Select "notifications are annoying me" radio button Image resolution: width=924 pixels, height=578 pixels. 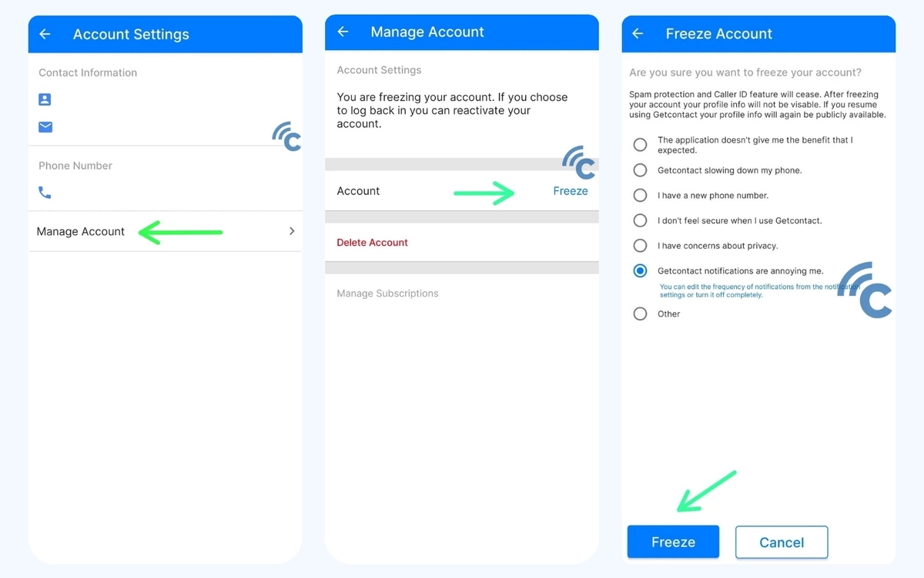(640, 271)
